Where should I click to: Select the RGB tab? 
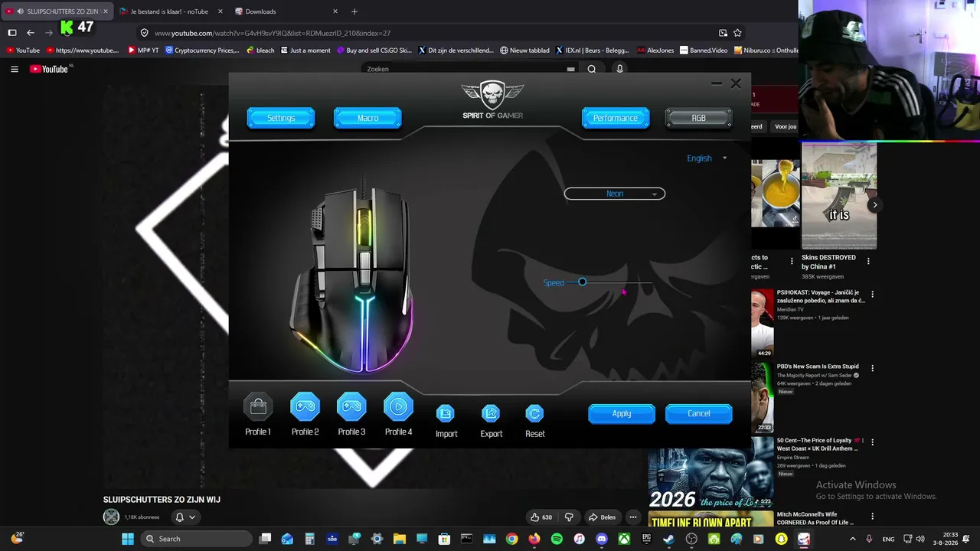tap(698, 118)
